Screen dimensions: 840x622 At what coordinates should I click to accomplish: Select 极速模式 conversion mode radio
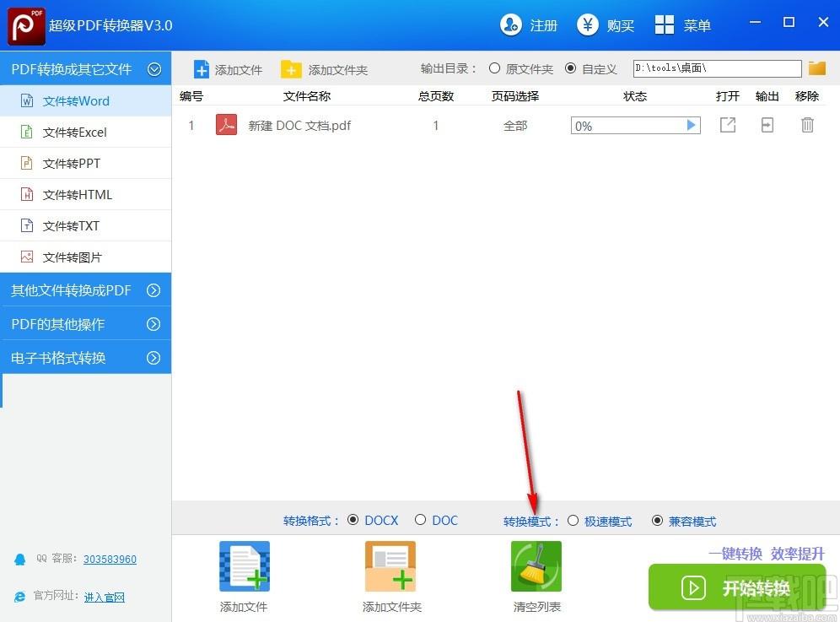click(573, 520)
